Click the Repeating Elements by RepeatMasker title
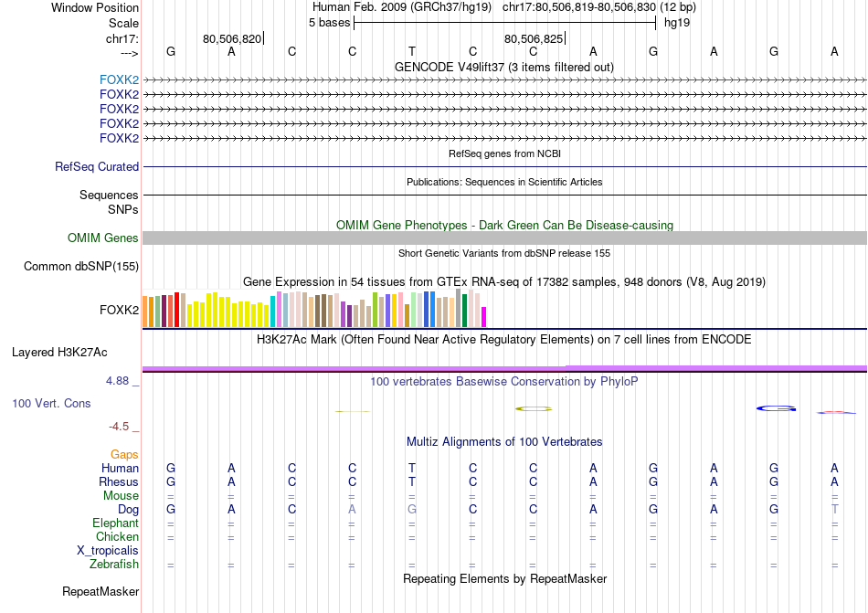The height and width of the screenshot is (613, 868). coord(504,578)
